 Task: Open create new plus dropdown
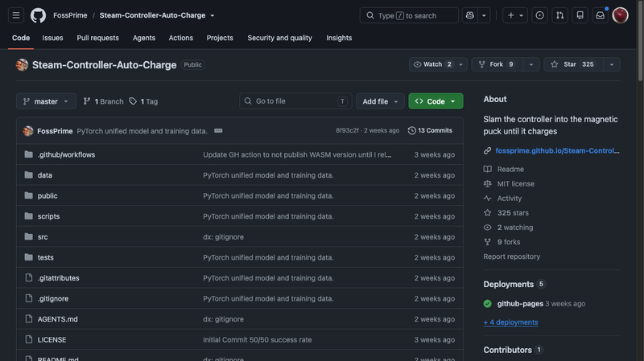(x=515, y=15)
